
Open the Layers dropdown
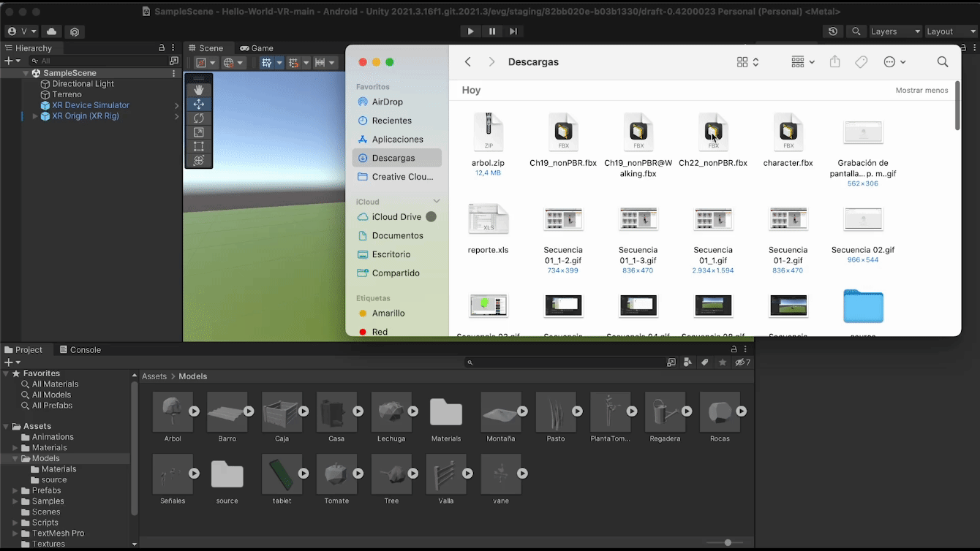pyautogui.click(x=896, y=31)
